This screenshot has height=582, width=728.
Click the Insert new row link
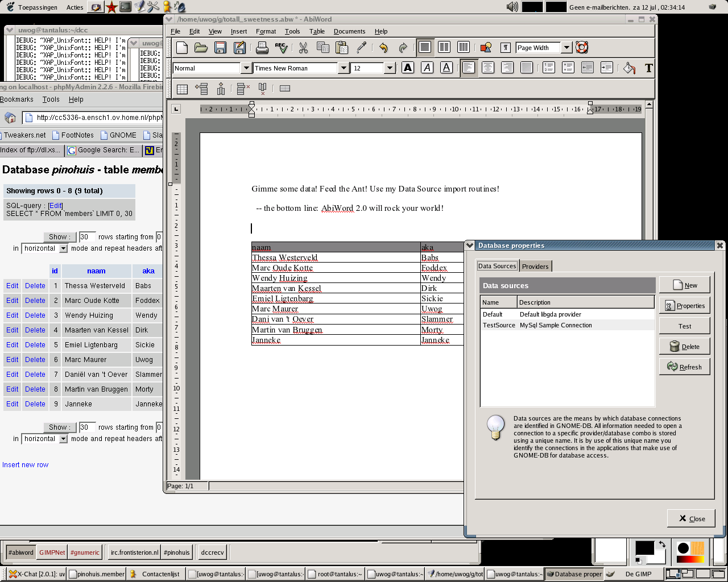(x=26, y=465)
